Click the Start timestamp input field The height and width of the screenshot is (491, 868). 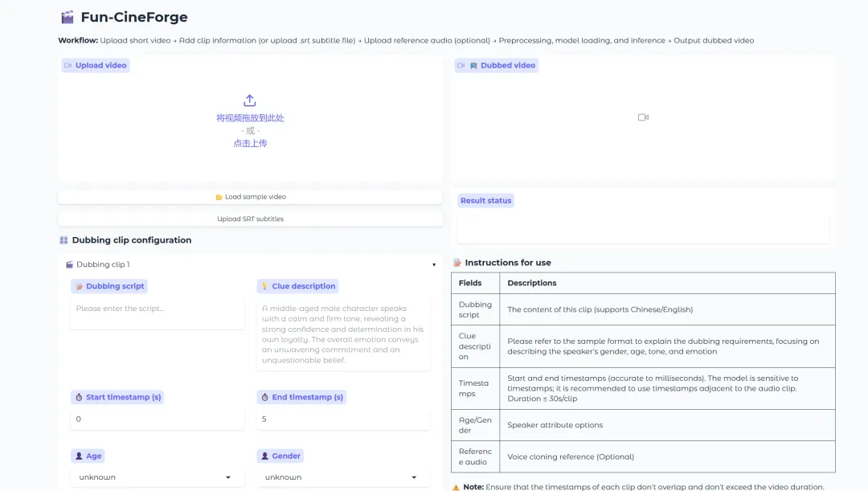pyautogui.click(x=158, y=419)
